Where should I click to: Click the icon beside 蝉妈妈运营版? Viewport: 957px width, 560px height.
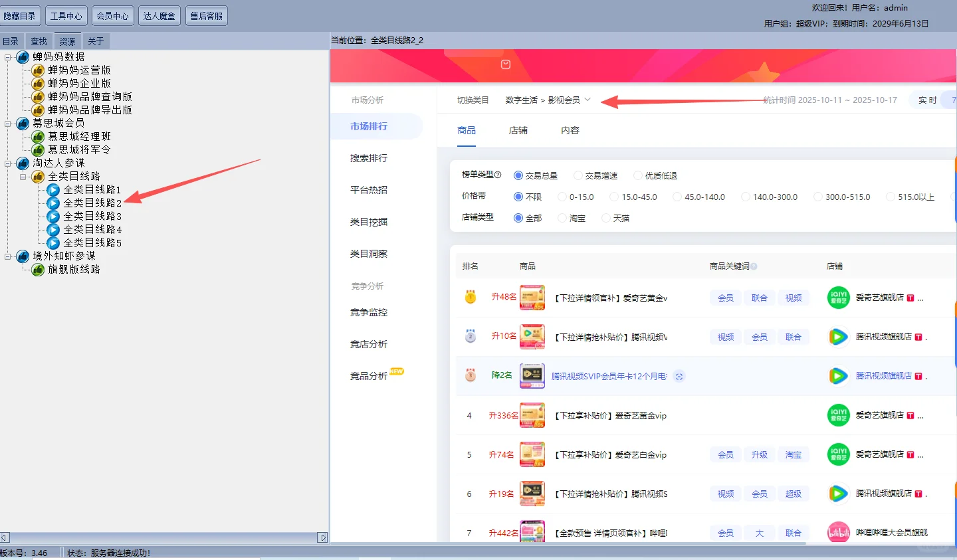click(x=38, y=70)
